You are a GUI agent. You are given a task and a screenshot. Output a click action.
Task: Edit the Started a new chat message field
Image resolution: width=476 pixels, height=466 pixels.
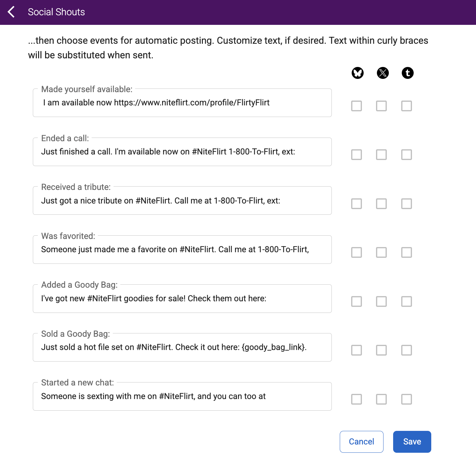coord(182,396)
